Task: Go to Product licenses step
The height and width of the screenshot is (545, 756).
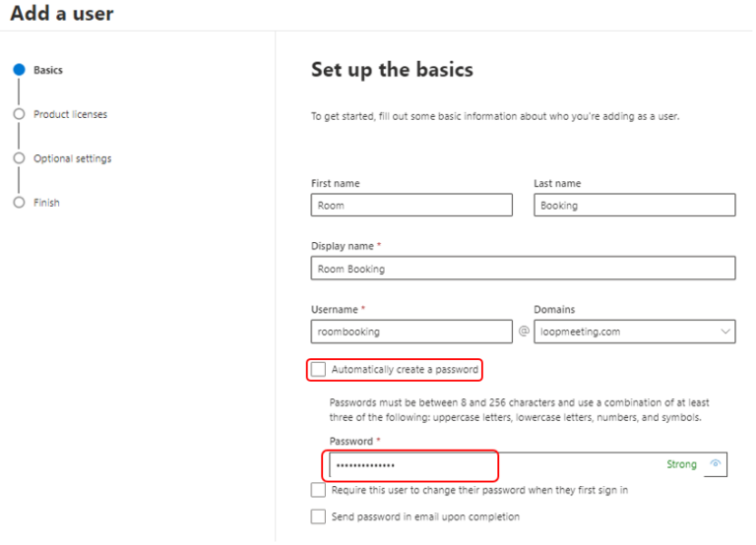Action: pyautogui.click(x=71, y=114)
